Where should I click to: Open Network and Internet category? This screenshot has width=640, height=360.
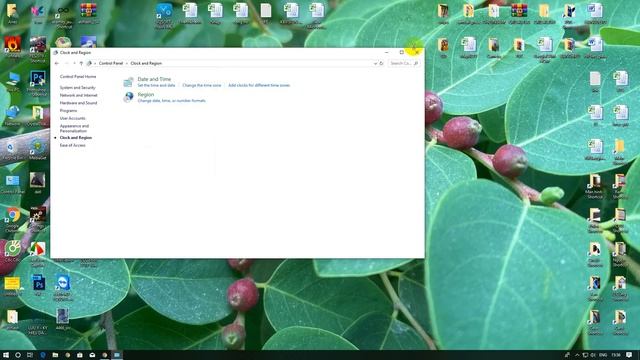click(78, 95)
